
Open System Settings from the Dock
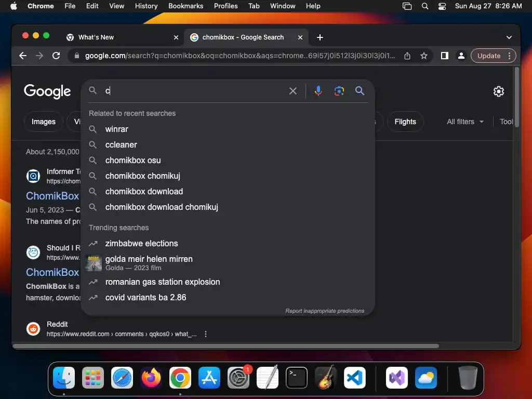point(238,378)
